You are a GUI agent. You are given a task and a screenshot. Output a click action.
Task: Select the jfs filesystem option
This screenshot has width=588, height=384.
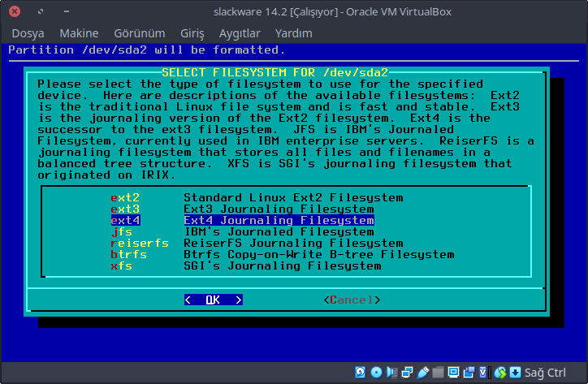coord(122,231)
